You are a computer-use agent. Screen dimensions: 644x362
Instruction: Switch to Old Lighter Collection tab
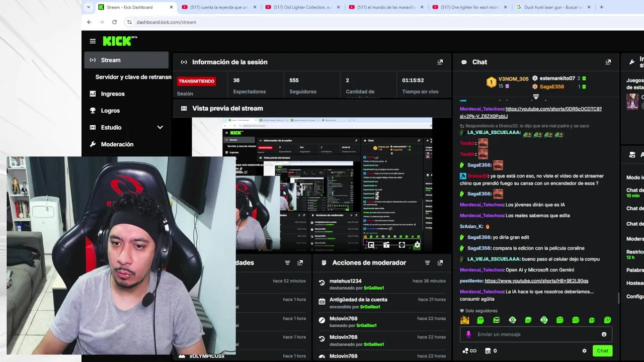302,7
